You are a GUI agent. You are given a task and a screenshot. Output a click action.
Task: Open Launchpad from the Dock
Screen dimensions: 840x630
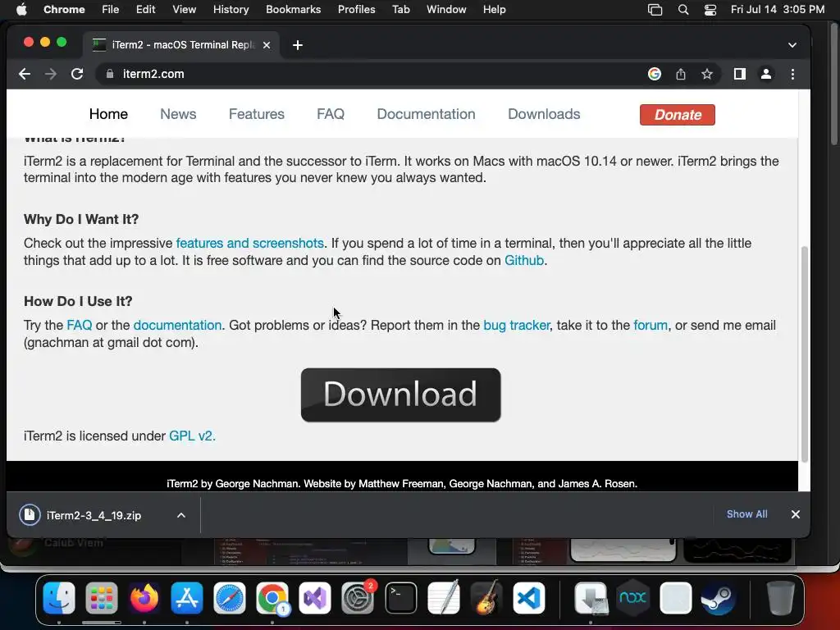click(x=101, y=598)
